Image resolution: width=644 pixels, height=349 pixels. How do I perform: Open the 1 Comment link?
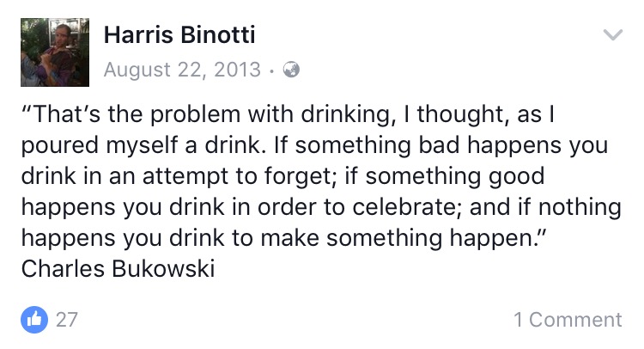pyautogui.click(x=568, y=320)
